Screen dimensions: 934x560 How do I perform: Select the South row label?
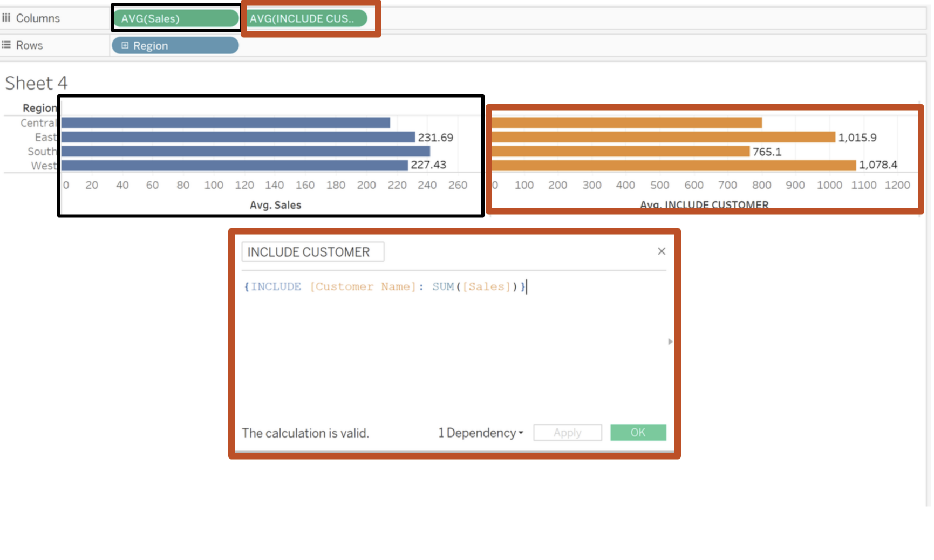(42, 152)
